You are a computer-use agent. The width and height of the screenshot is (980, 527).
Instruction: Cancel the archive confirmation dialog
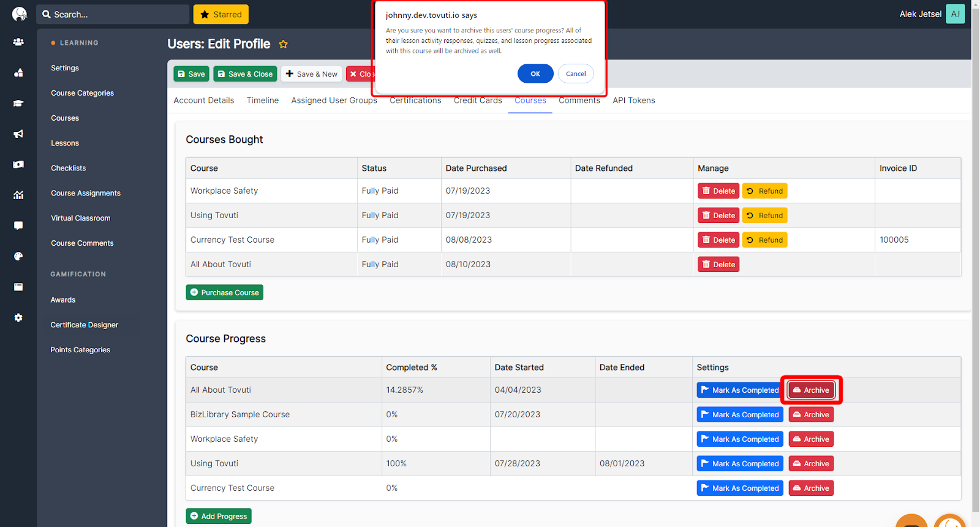point(575,74)
